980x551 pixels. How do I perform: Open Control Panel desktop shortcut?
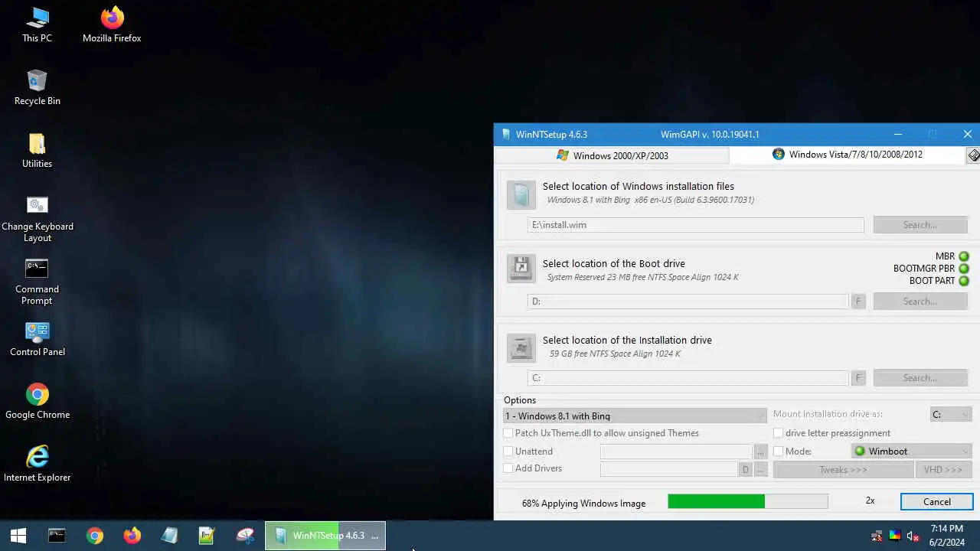[37, 338]
